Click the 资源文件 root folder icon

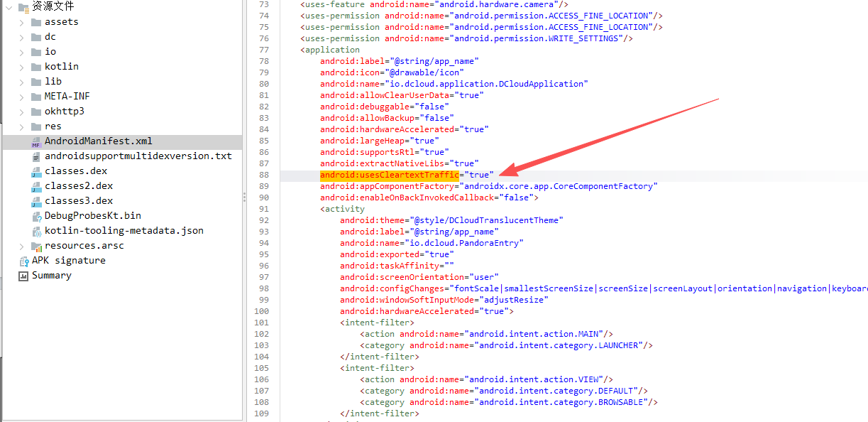[23, 7]
